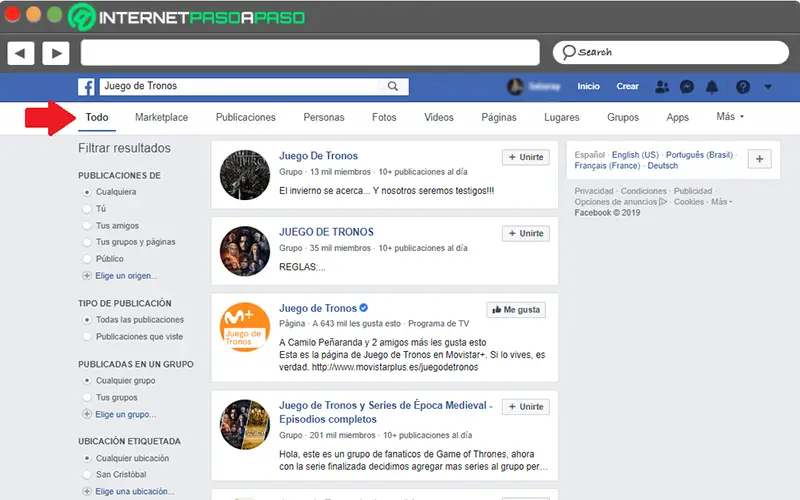800x500 pixels.
Task: Join the Juego De Tronos 13 mil miembros group
Action: click(x=526, y=157)
